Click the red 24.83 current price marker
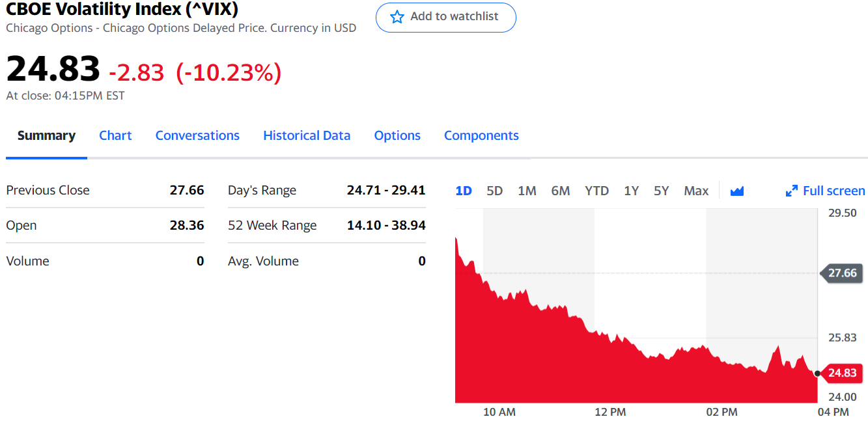The width and height of the screenshot is (868, 421). point(841,373)
